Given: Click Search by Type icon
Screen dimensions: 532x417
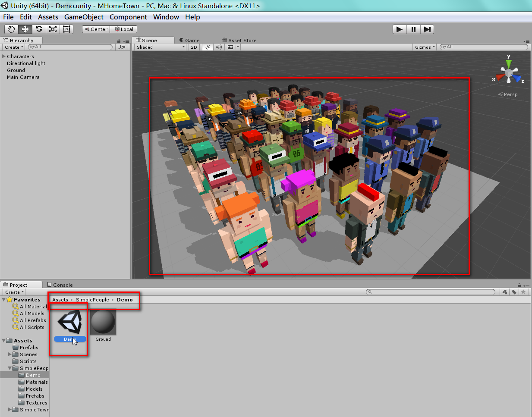Looking at the screenshot, I should coord(505,292).
